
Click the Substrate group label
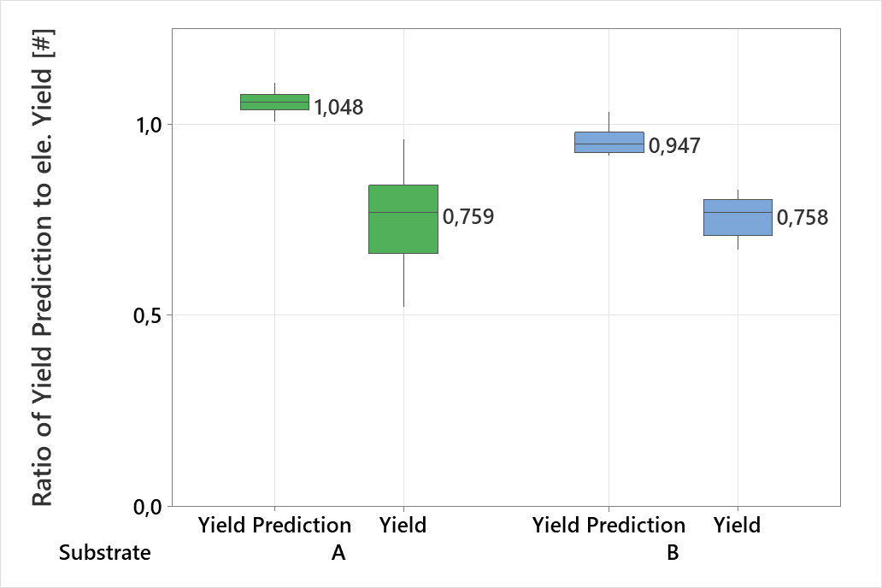click(104, 553)
